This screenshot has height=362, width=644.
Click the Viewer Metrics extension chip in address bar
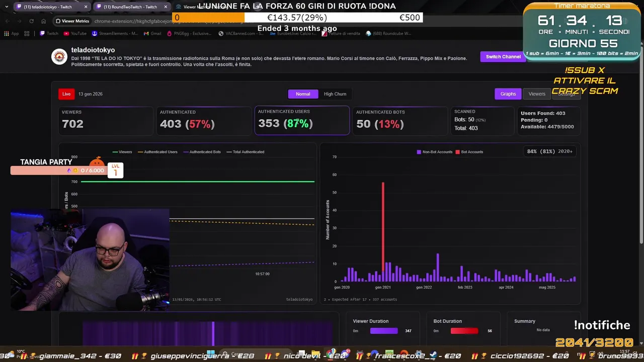point(72,21)
